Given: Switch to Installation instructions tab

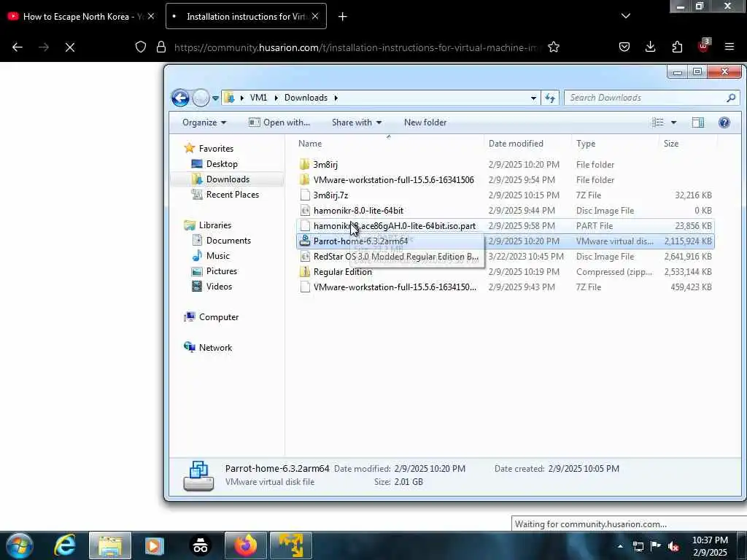Looking at the screenshot, I should click(x=247, y=16).
